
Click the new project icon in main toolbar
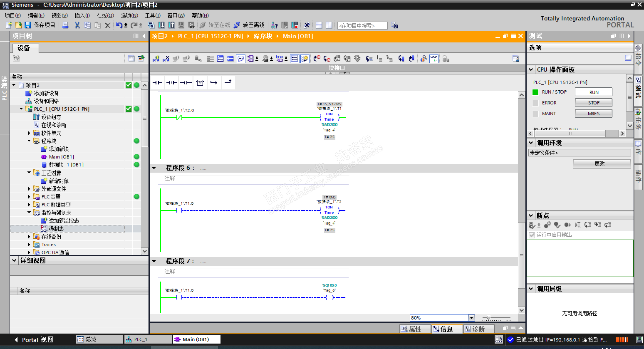[x=9, y=25]
